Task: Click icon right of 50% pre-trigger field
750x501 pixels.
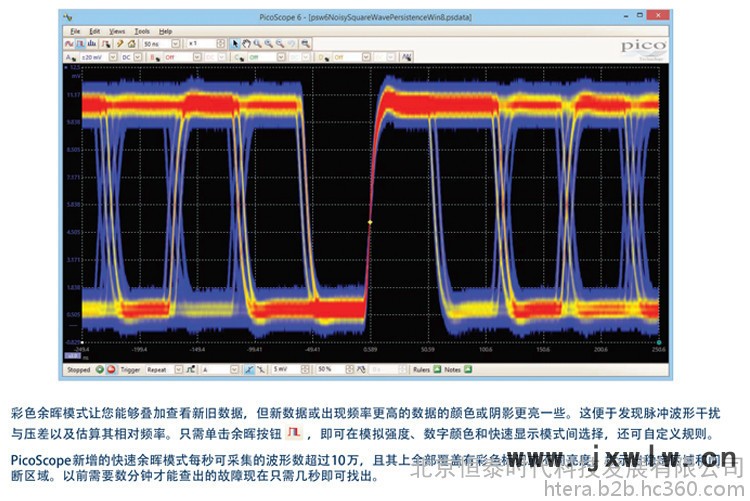Action: pos(361,369)
